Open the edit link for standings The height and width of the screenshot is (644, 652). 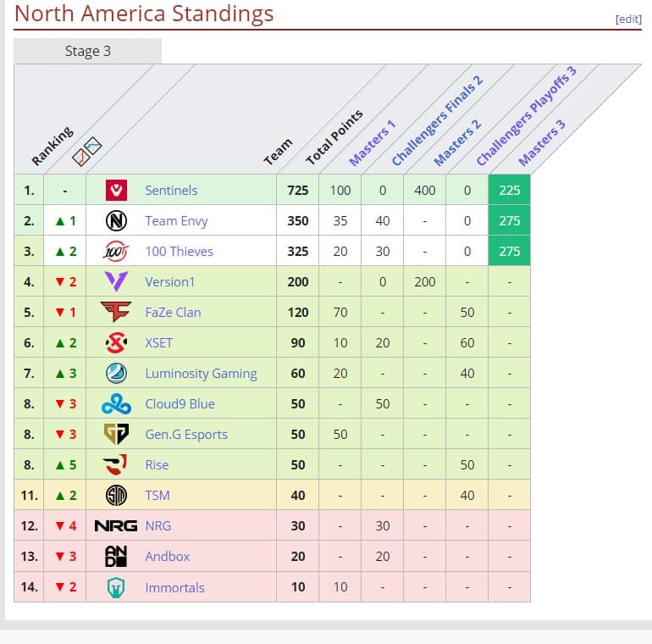(628, 19)
